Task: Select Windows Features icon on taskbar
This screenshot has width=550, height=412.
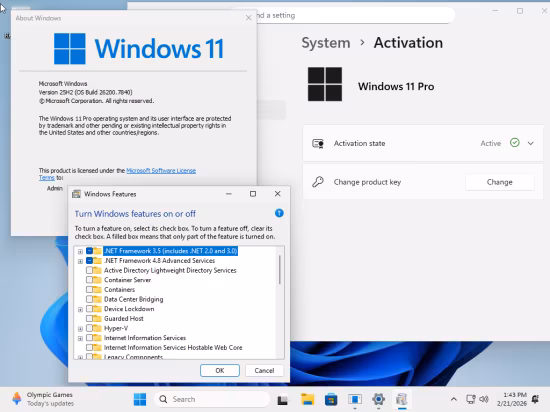Action: (402, 399)
